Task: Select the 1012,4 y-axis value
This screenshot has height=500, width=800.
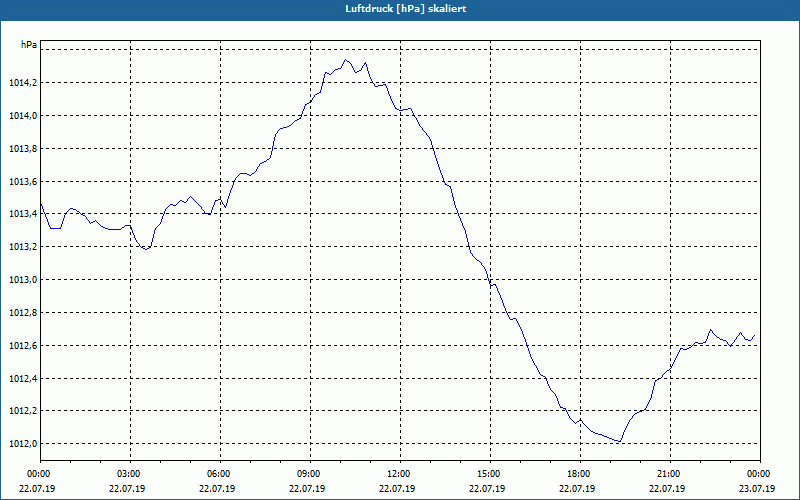Action: [23, 379]
